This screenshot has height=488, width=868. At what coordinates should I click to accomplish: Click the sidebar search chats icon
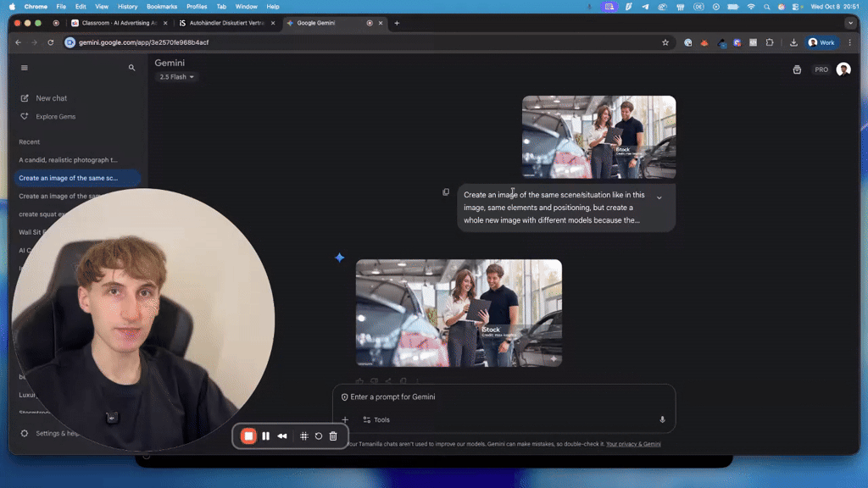(x=131, y=68)
